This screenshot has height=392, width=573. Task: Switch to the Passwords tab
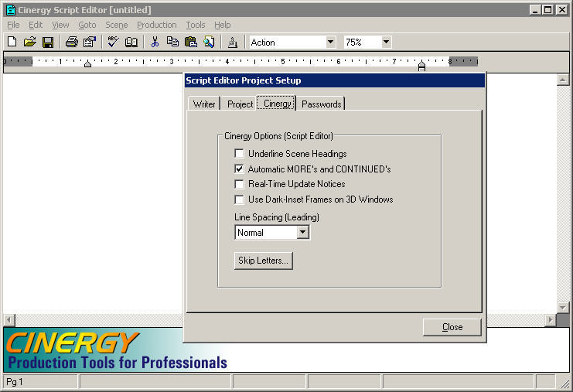pyautogui.click(x=321, y=104)
